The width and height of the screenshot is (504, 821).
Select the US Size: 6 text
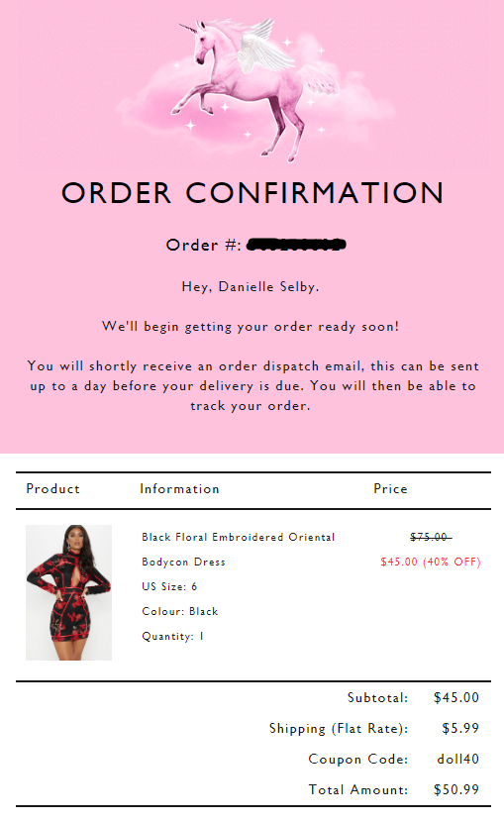pos(169,586)
